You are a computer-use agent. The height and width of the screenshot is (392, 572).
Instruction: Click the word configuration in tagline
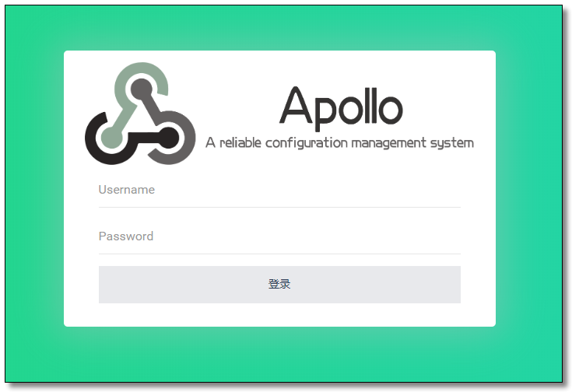click(307, 143)
